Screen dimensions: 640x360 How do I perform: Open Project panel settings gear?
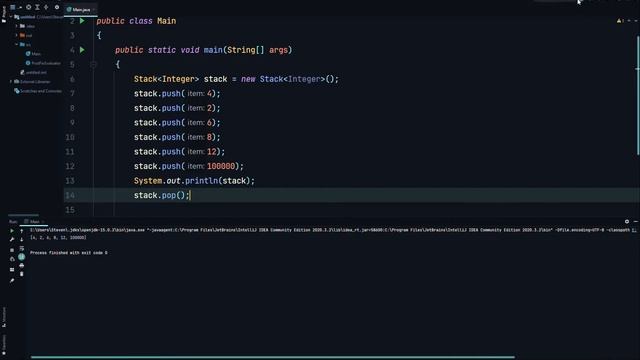point(57,7)
